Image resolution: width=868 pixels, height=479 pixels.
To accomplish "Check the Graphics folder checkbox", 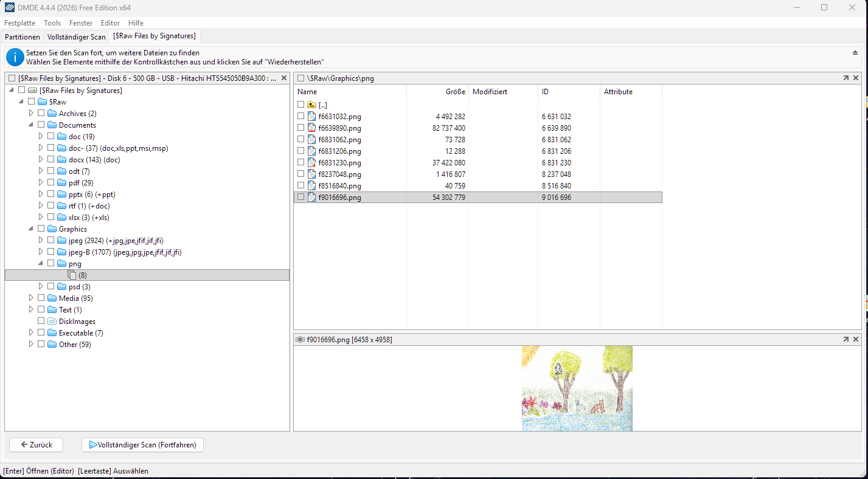I will 41,229.
